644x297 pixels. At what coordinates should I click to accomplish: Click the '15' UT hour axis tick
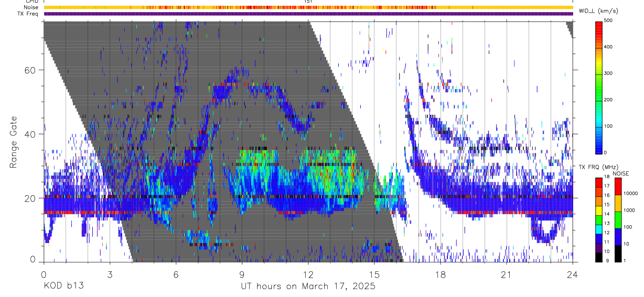point(374,273)
